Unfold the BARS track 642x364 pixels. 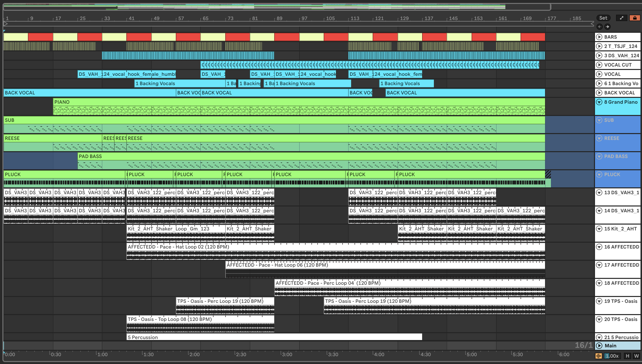[x=599, y=37]
